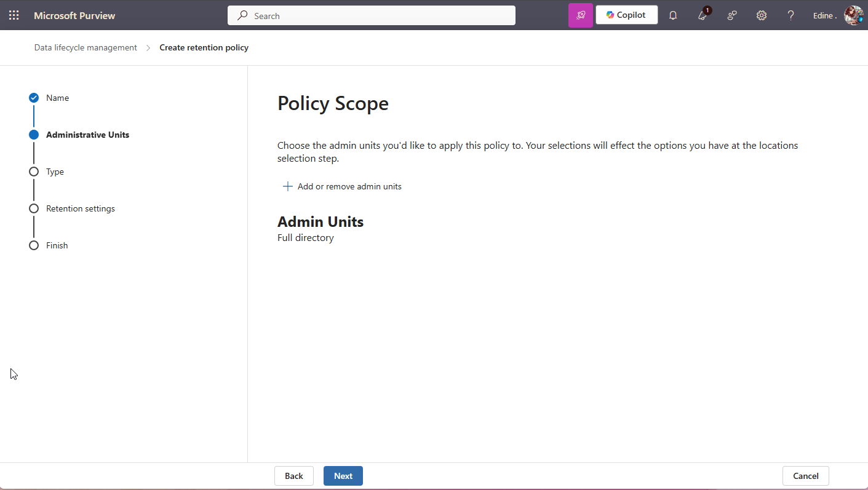The height and width of the screenshot is (490, 868).
Task: Open the notifications bell
Action: [672, 15]
